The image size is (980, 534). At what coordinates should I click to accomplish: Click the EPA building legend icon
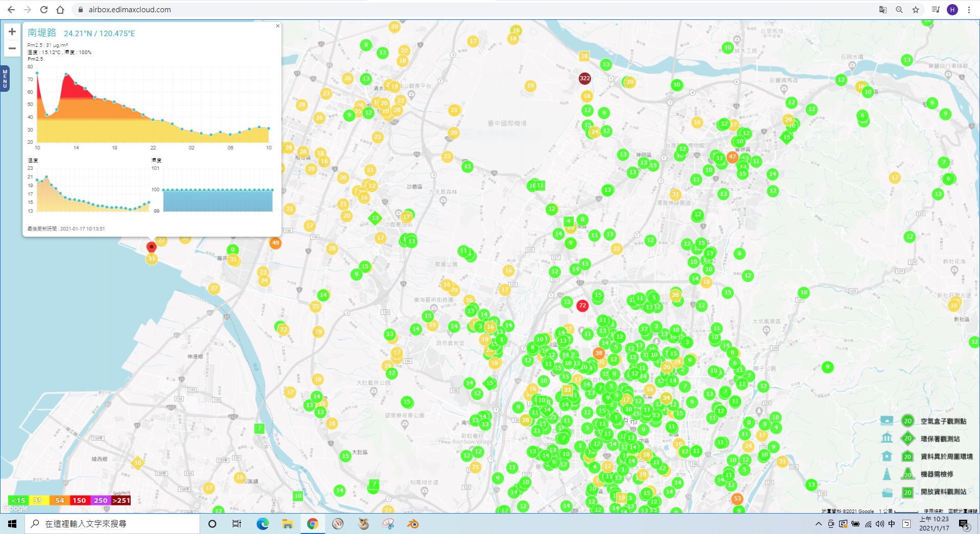[887, 438]
